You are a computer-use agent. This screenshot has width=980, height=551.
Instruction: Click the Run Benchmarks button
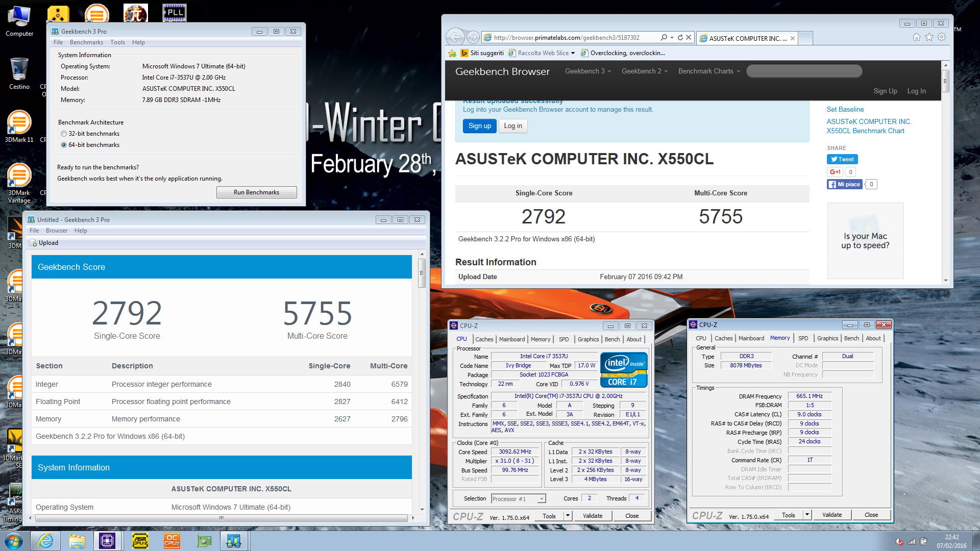click(256, 192)
